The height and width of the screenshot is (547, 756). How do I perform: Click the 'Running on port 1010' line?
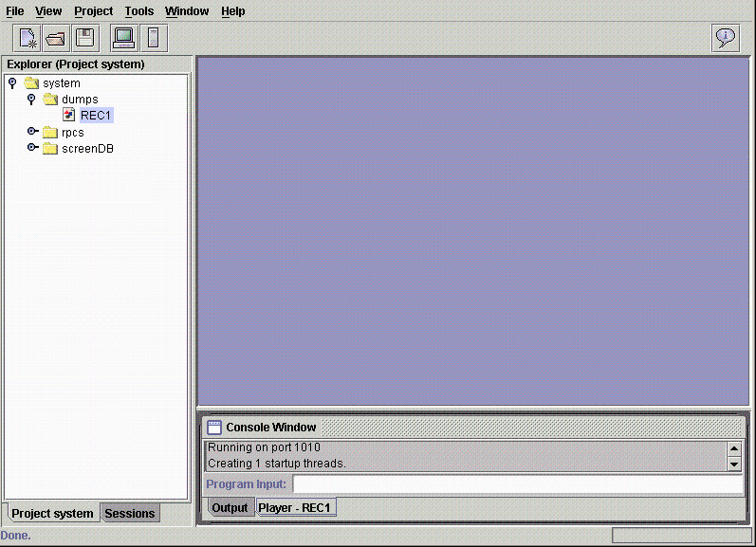[264, 447]
